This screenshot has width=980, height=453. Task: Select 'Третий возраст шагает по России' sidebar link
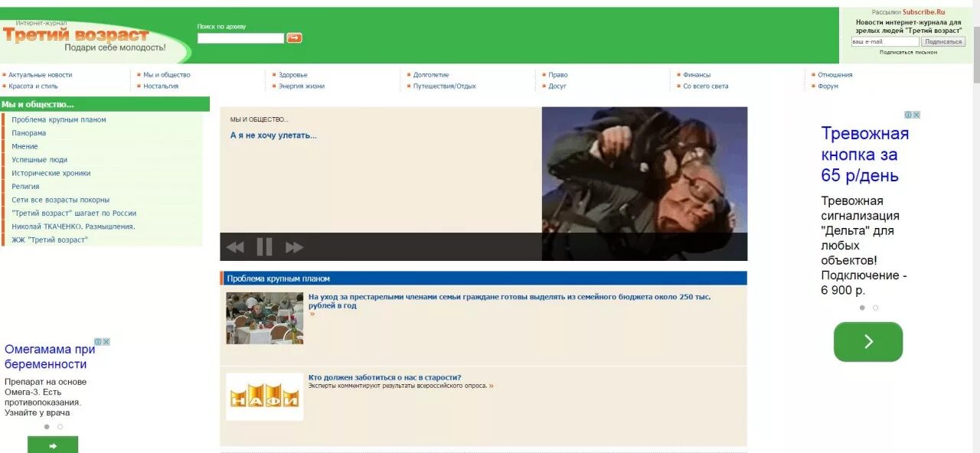[74, 213]
